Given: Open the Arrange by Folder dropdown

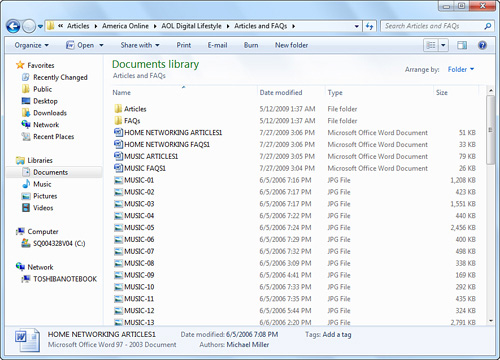Looking at the screenshot, I should point(461,69).
